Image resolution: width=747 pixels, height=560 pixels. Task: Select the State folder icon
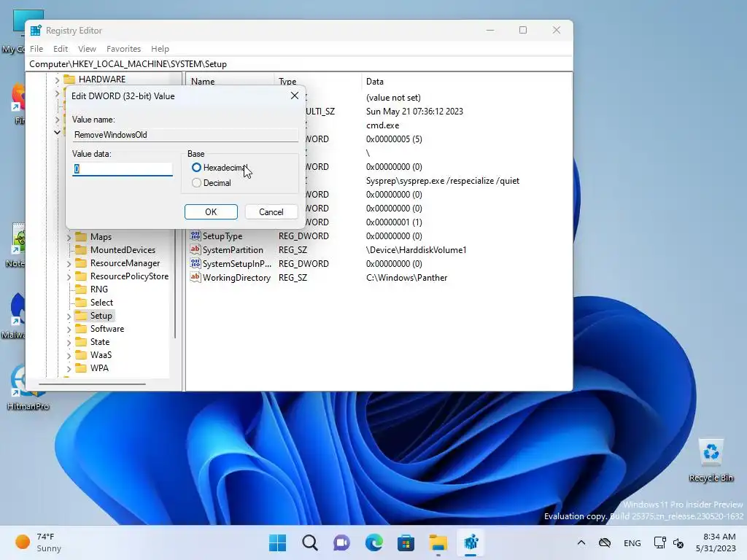pos(82,342)
